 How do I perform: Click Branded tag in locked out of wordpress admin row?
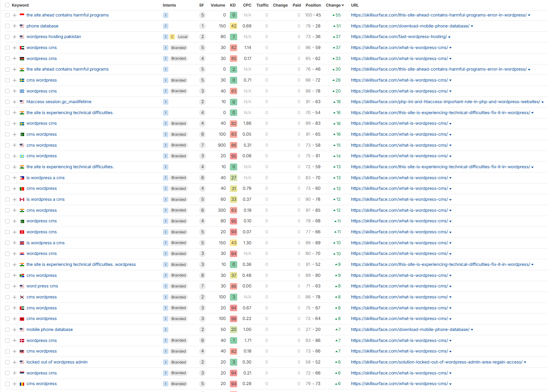click(179, 362)
